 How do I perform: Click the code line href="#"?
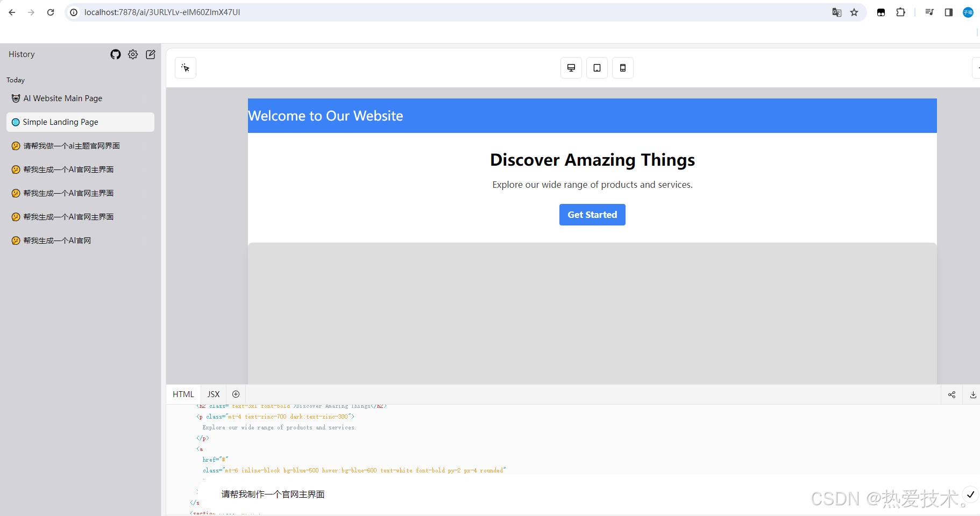pyautogui.click(x=215, y=460)
